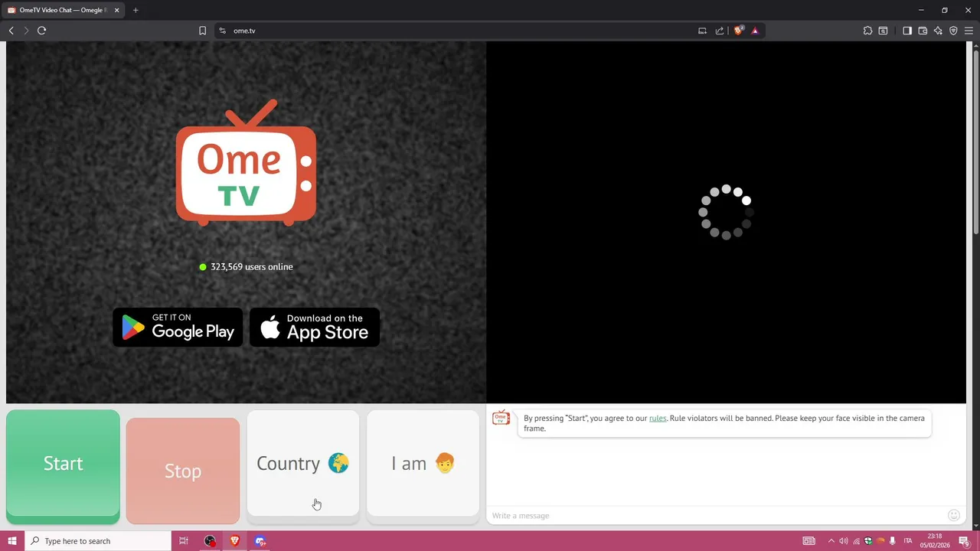Viewport: 980px width, 551px height.
Task: Click the '323,569 users online' text
Action: point(252,267)
